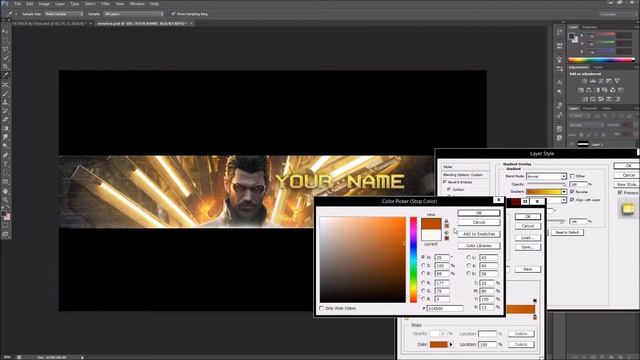The height and width of the screenshot is (360, 640).
Task: Select the Eyedropper tool in the toolbox
Action: [5, 76]
